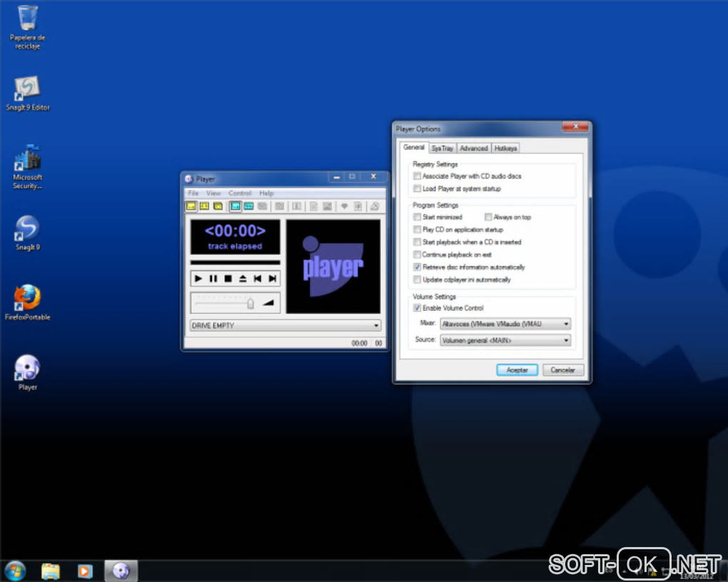728x582 pixels.
Task: Toggle Start playback when a CD is inserted
Action: (417, 242)
